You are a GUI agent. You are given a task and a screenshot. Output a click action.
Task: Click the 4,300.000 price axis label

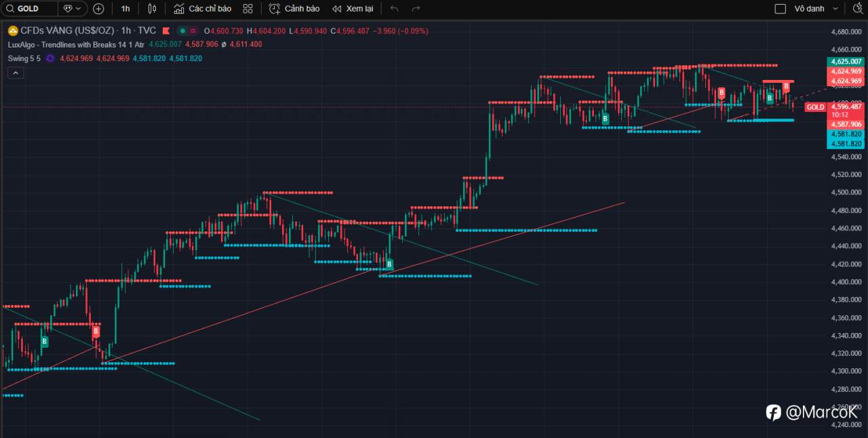click(x=846, y=372)
